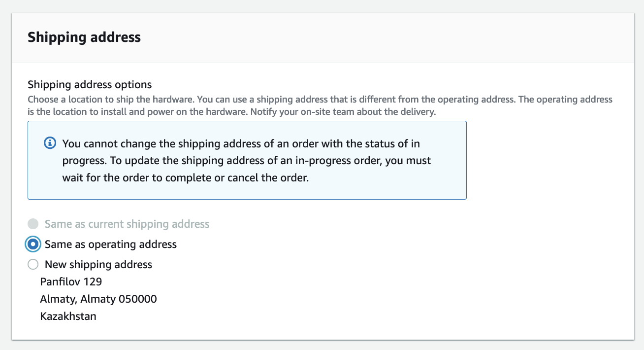Click the "Almaty, Almaty 050000" address line

(x=98, y=299)
